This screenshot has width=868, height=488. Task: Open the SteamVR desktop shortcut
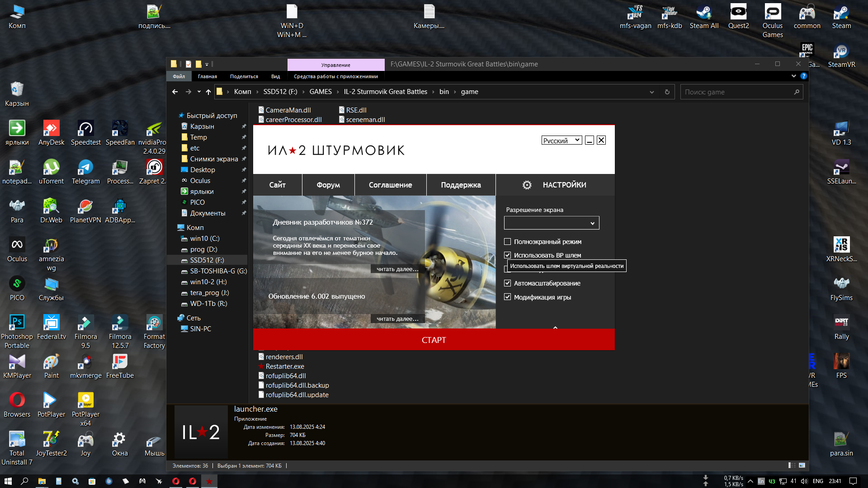tap(841, 52)
